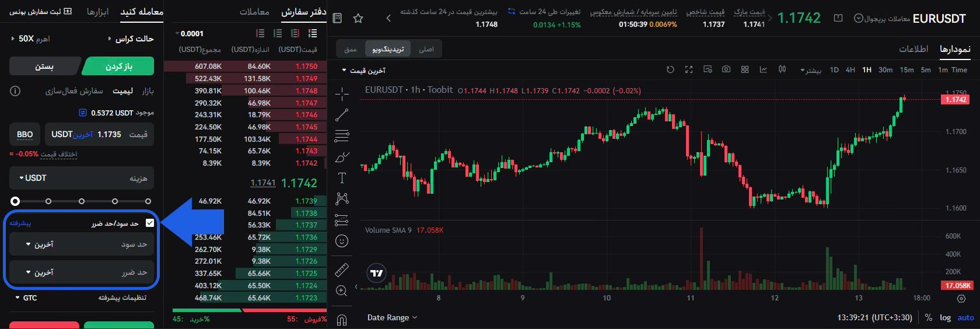Choose the ruler measure tool
Viewport: 980px width, 329px height.
[x=342, y=269]
